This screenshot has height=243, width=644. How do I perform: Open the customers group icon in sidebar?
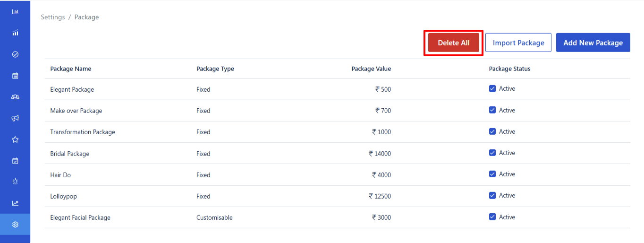pos(15,97)
